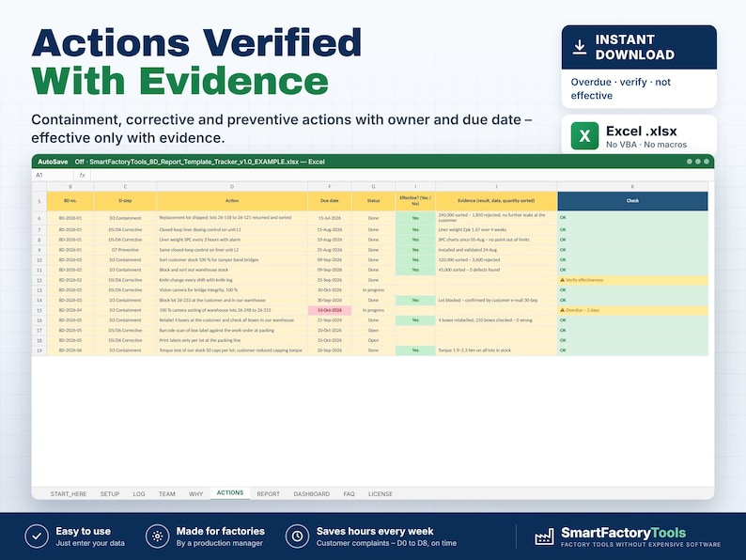Click the fx function icon in formula bar
Screen dimensions: 746x560
coord(82,175)
